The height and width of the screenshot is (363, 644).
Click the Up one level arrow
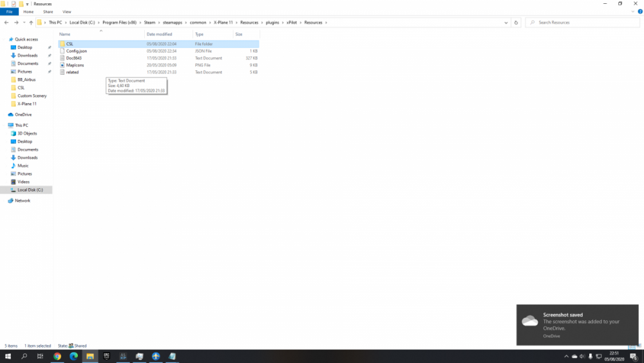click(31, 23)
